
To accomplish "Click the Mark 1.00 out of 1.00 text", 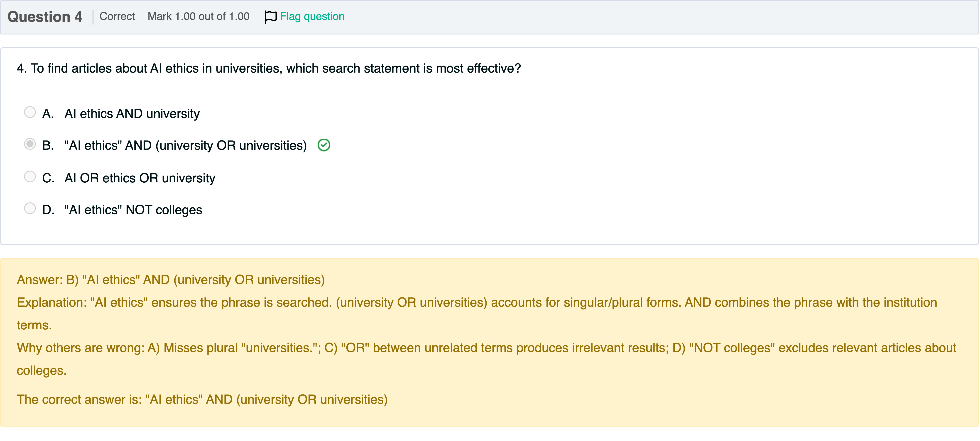I will coord(198,16).
